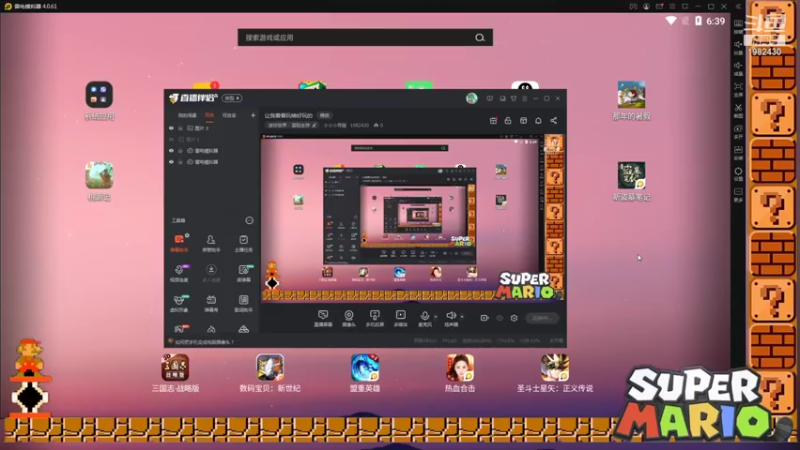
Task: Add 手机投屏 phone-cast source
Action: 374,318
